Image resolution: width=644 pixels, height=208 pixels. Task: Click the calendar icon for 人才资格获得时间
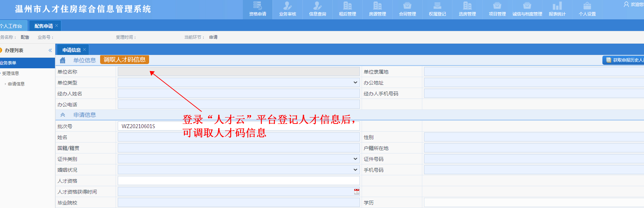point(357,191)
